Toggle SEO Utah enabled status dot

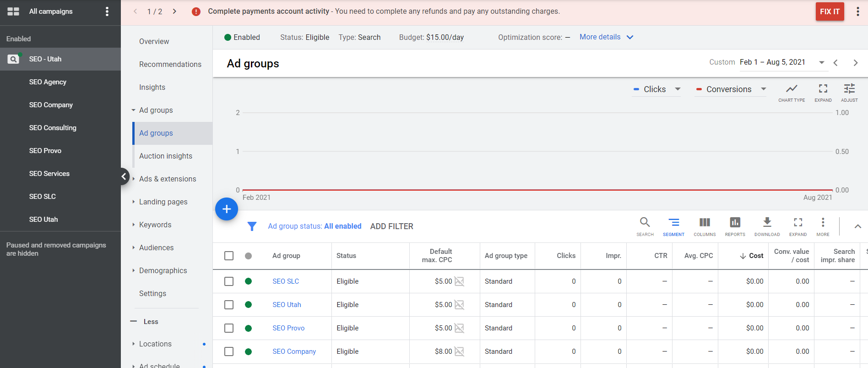point(248,305)
